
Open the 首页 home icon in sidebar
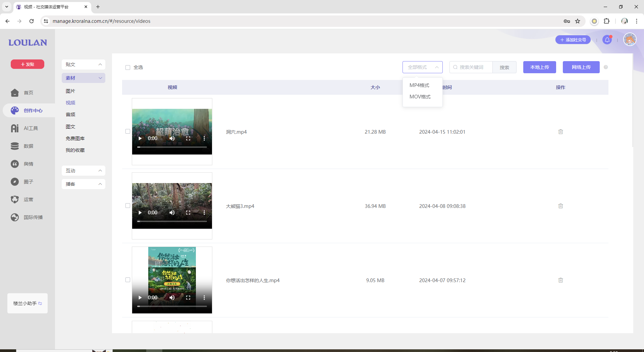click(x=15, y=93)
